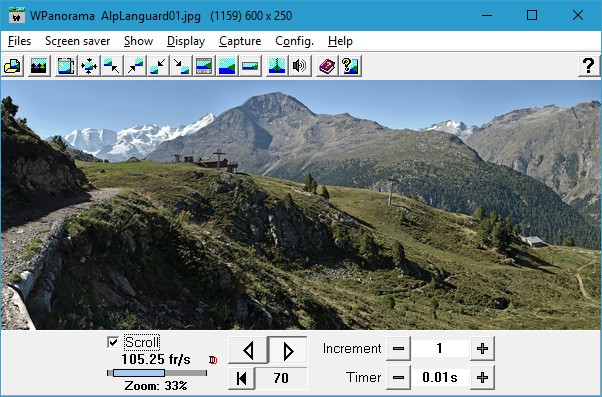Decrease Timer with minus button

point(398,377)
